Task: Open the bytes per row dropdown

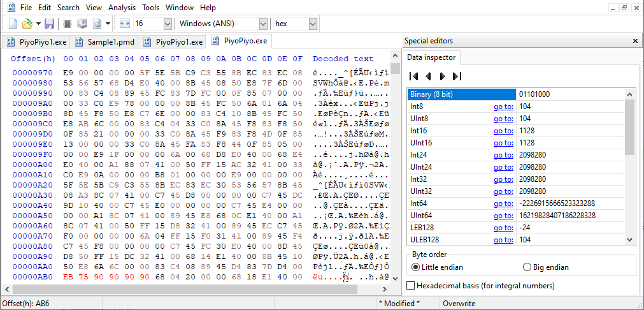Action: pyautogui.click(x=168, y=24)
